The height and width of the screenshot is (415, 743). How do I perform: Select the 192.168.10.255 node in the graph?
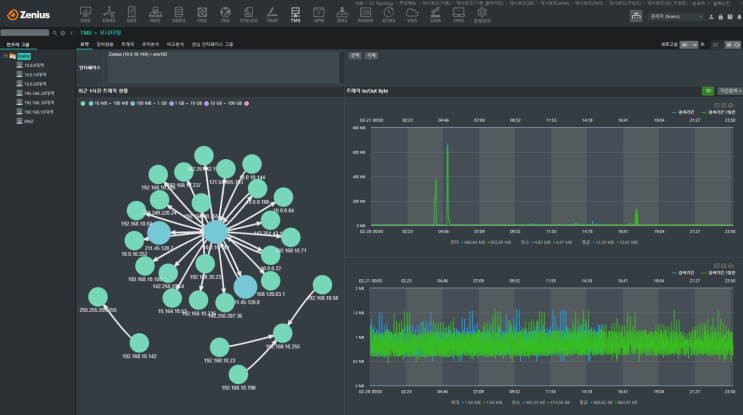tap(283, 333)
